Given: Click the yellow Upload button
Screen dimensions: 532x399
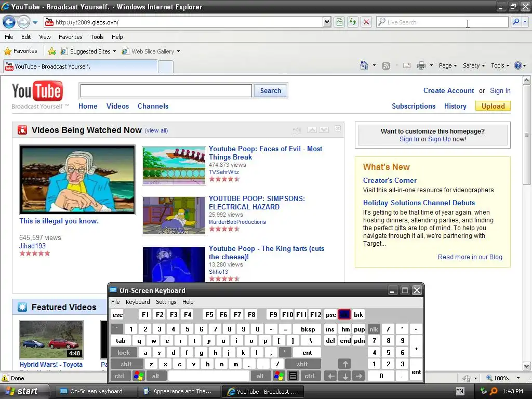Looking at the screenshot, I should click(493, 106).
